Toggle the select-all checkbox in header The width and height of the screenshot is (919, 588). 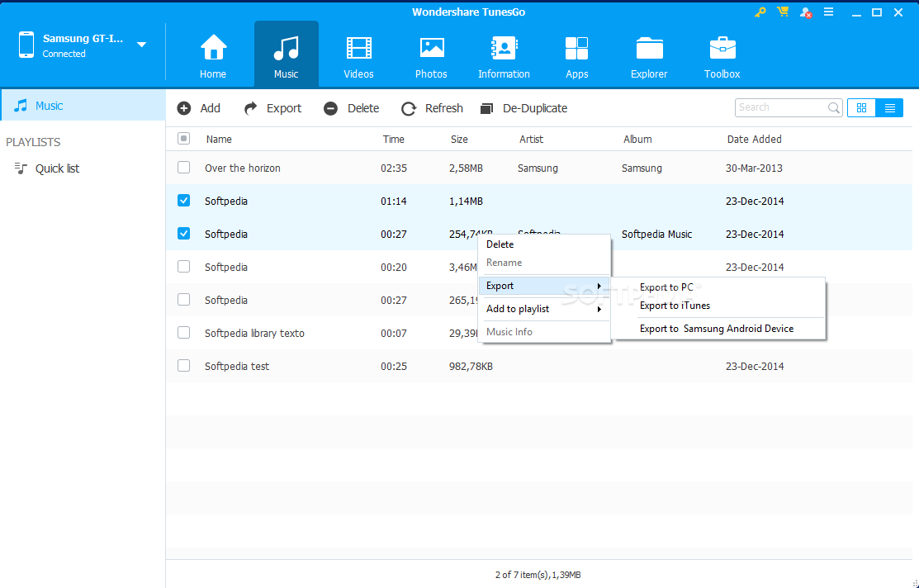click(x=183, y=139)
